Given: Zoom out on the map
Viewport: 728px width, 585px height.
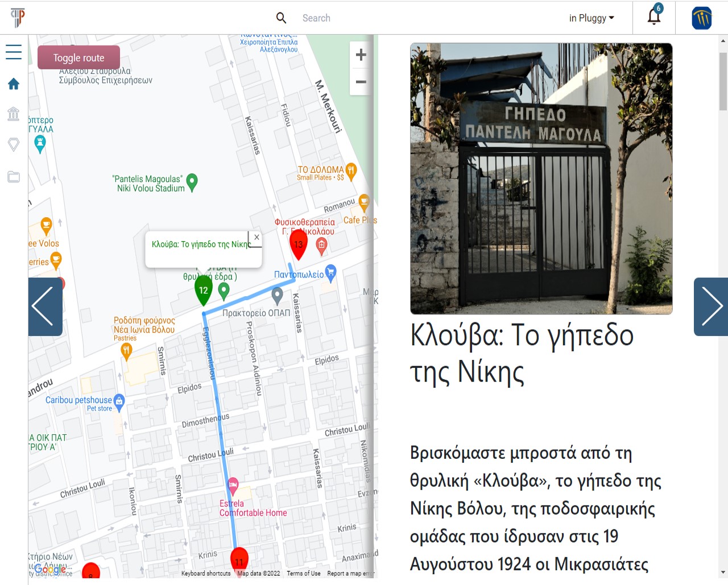Looking at the screenshot, I should tap(361, 82).
